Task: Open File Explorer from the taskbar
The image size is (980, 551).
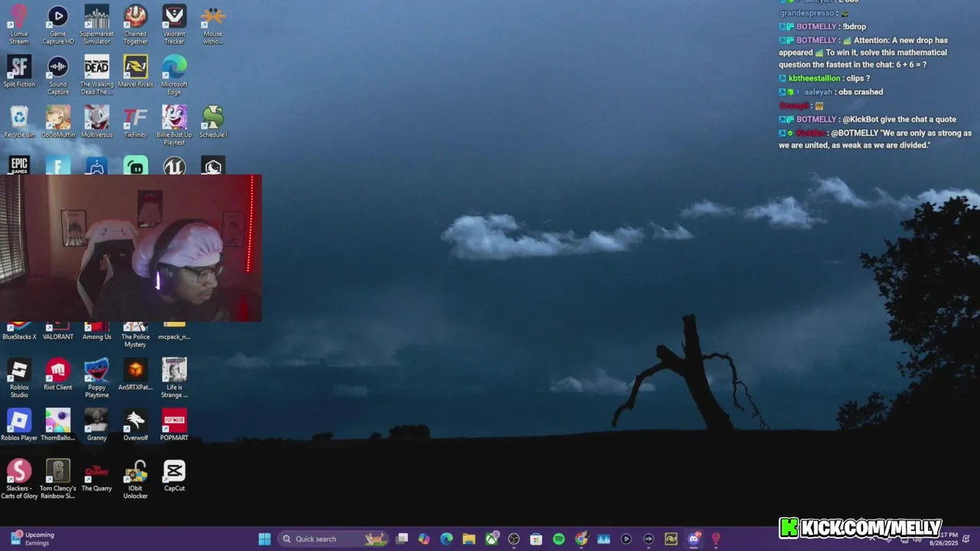Action: coord(469,539)
